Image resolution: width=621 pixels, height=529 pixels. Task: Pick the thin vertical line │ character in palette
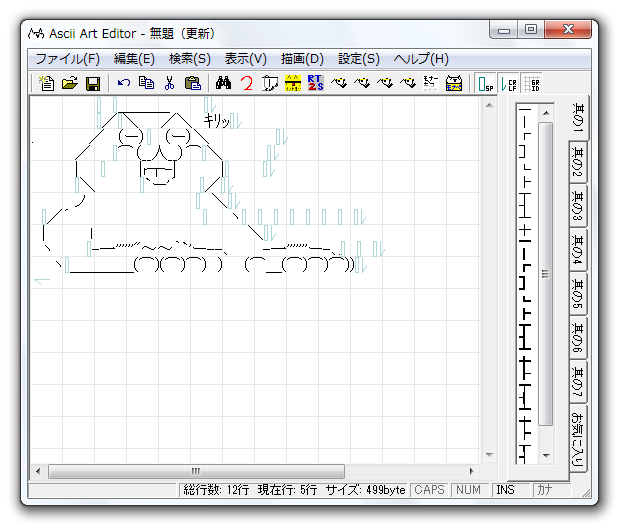(525, 122)
